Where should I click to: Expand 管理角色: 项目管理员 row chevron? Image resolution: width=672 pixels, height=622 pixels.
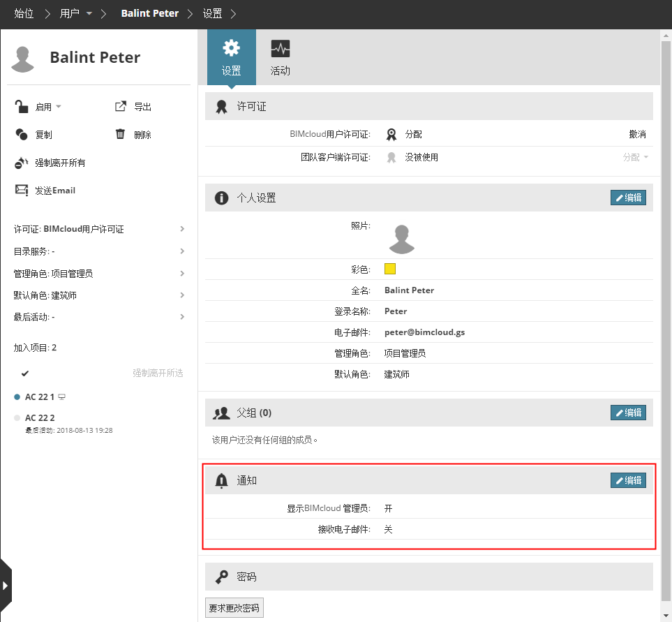coord(182,274)
